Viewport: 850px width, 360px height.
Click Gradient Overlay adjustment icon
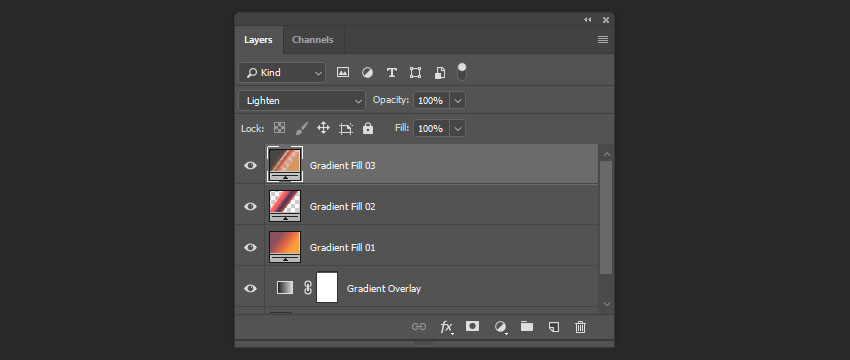[285, 287]
